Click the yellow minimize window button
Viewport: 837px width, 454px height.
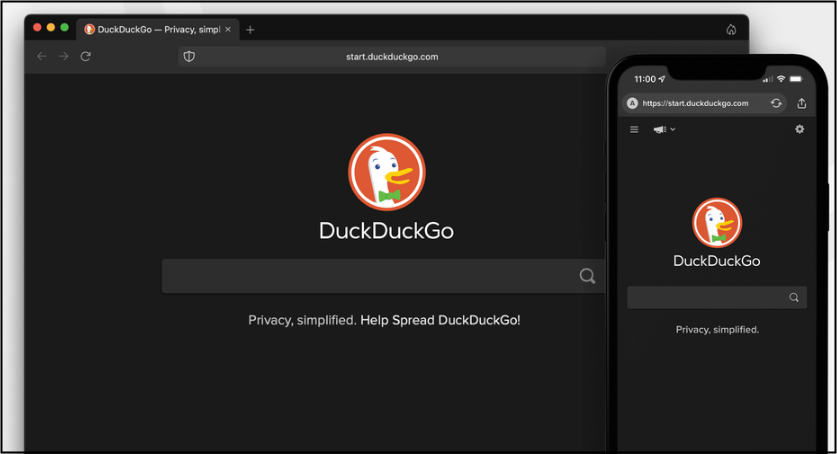click(51, 27)
